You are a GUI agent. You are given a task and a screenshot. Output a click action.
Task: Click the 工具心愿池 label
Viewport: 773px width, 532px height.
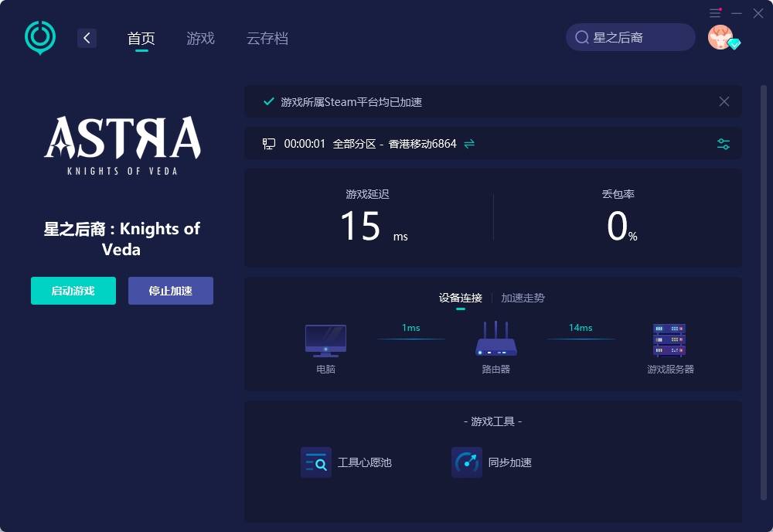click(364, 462)
